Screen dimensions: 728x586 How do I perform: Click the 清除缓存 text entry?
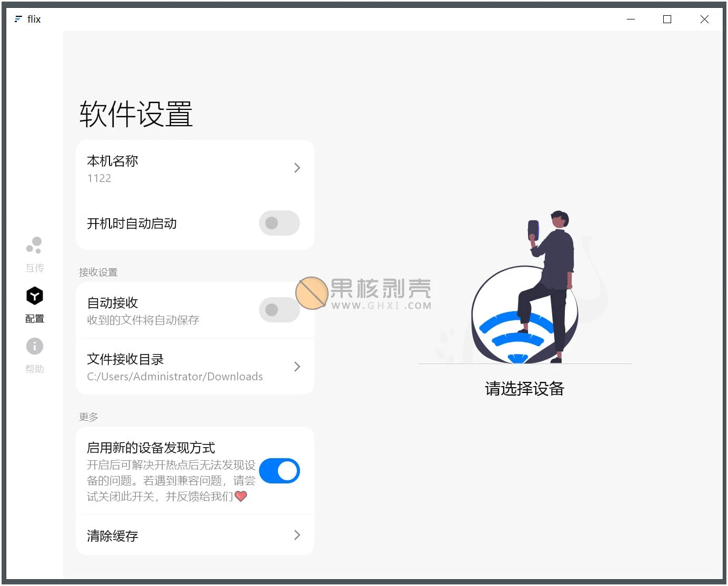point(113,536)
